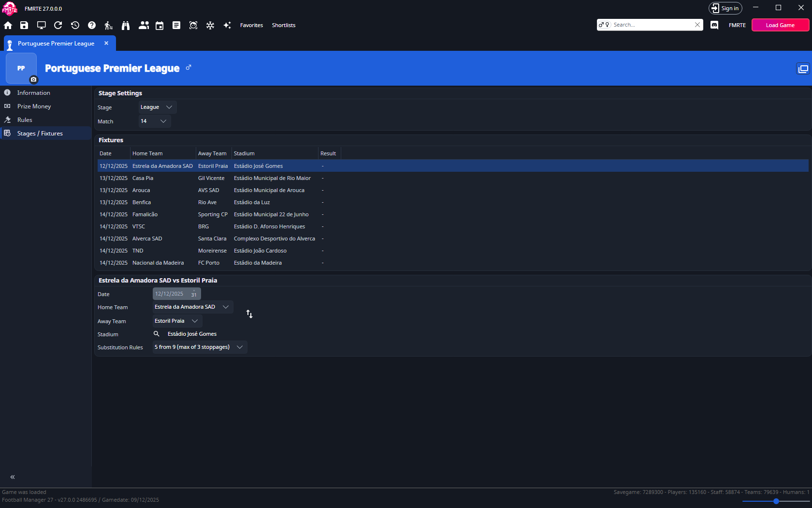Search for a stadium with magnifier icon
Image resolution: width=812 pixels, height=508 pixels.
click(157, 334)
